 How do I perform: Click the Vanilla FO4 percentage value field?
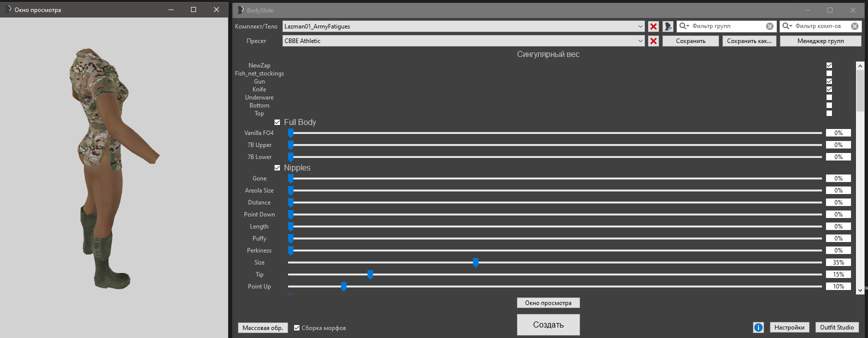click(838, 133)
